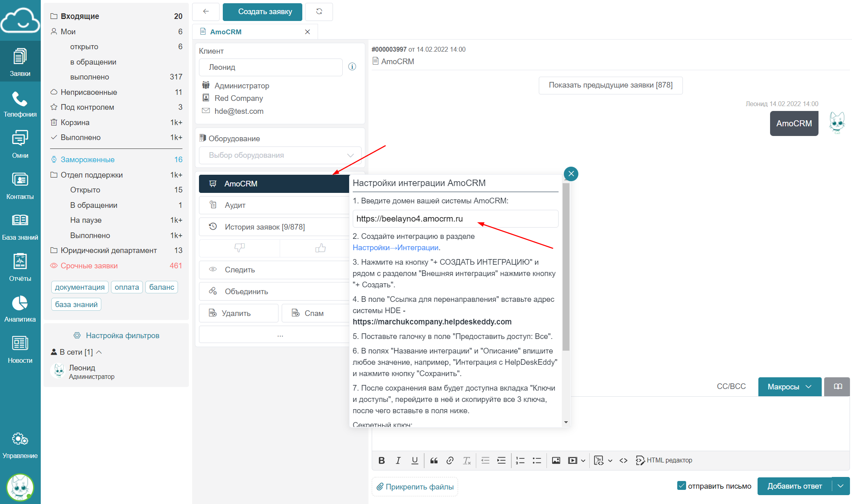Insert a hyperlink in editor
Screen dimensions: 852x504
(x=450, y=460)
